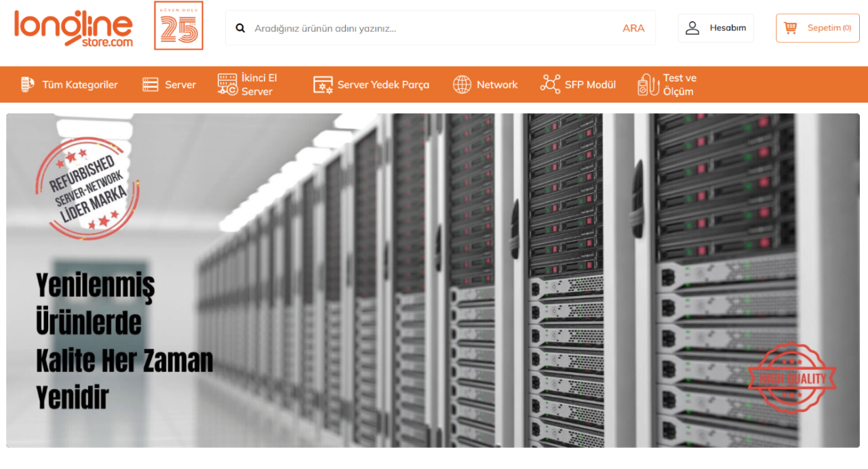View the Sepetim (0) cart text
This screenshot has width=868, height=469.
tap(829, 28)
